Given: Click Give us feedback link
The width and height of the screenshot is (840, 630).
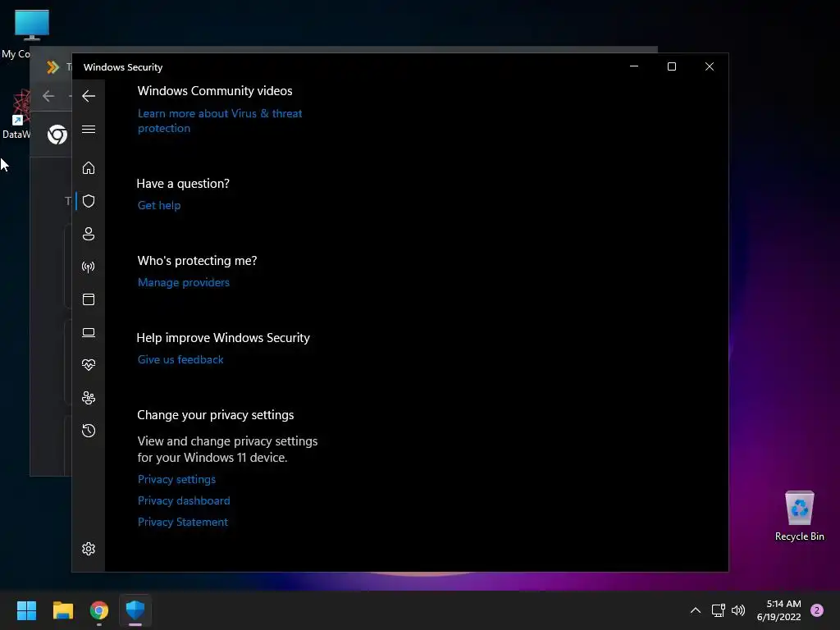Looking at the screenshot, I should (x=180, y=359).
